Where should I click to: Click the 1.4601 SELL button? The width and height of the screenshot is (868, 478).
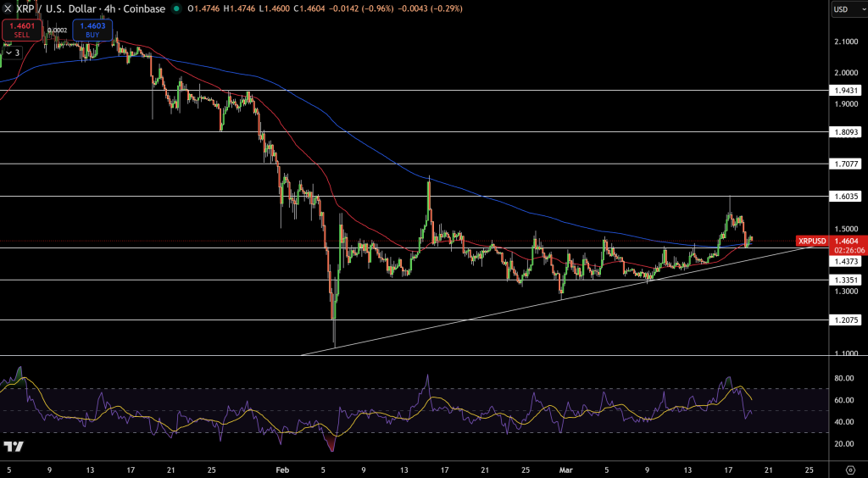tap(21, 30)
